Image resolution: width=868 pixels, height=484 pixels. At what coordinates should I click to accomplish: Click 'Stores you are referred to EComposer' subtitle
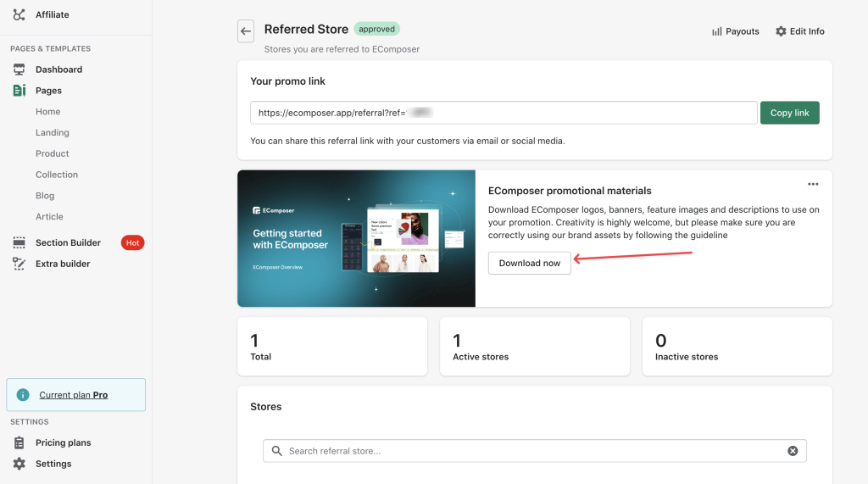click(342, 49)
